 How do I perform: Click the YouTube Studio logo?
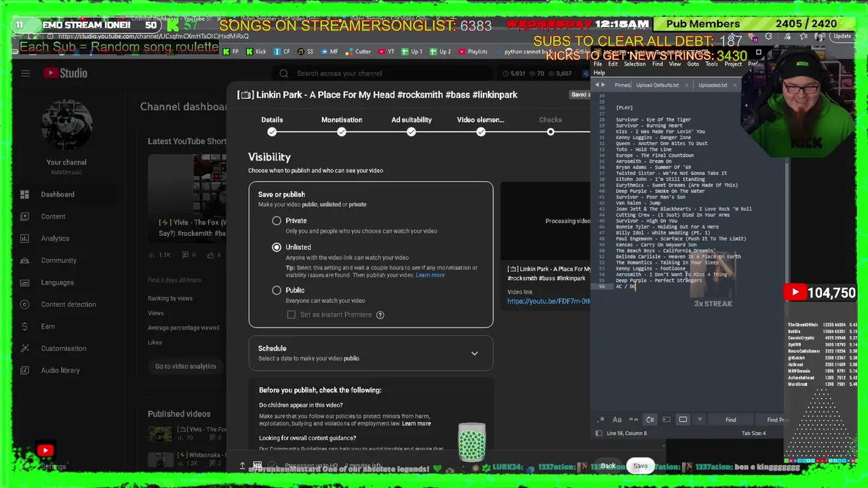click(65, 73)
